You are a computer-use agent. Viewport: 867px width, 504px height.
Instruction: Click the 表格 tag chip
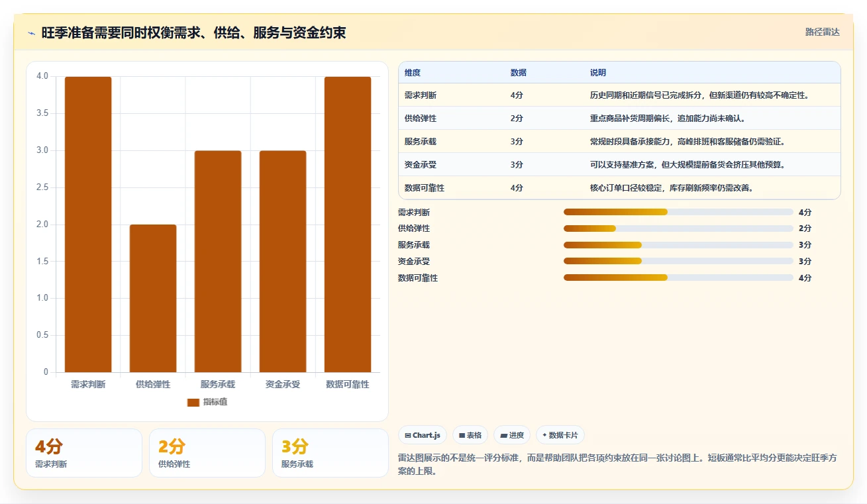470,435
